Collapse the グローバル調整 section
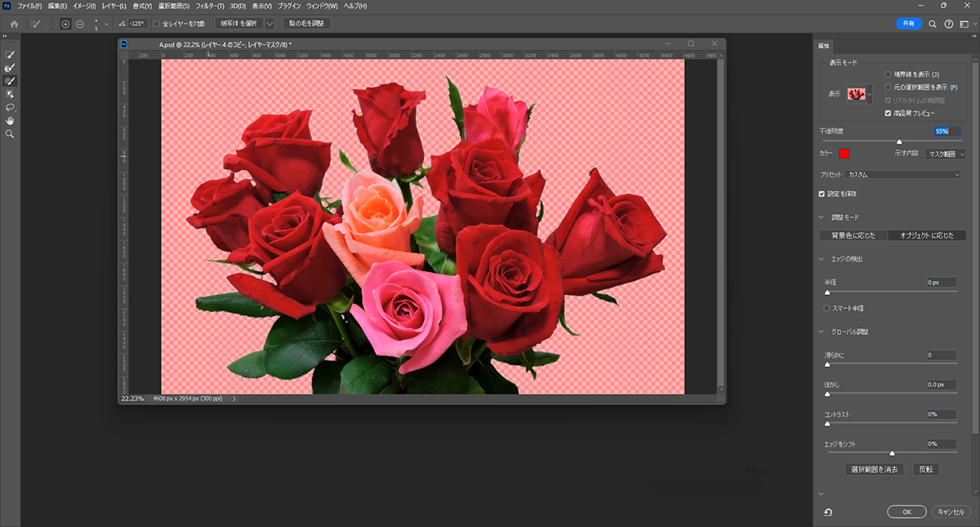Screen dimensions: 980x527 (822, 332)
